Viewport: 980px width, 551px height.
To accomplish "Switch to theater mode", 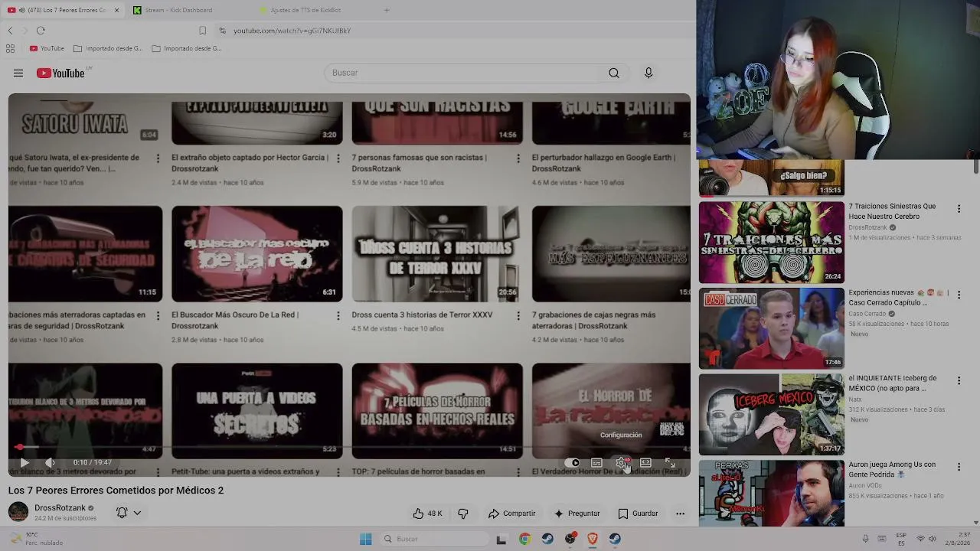I will pos(645,462).
